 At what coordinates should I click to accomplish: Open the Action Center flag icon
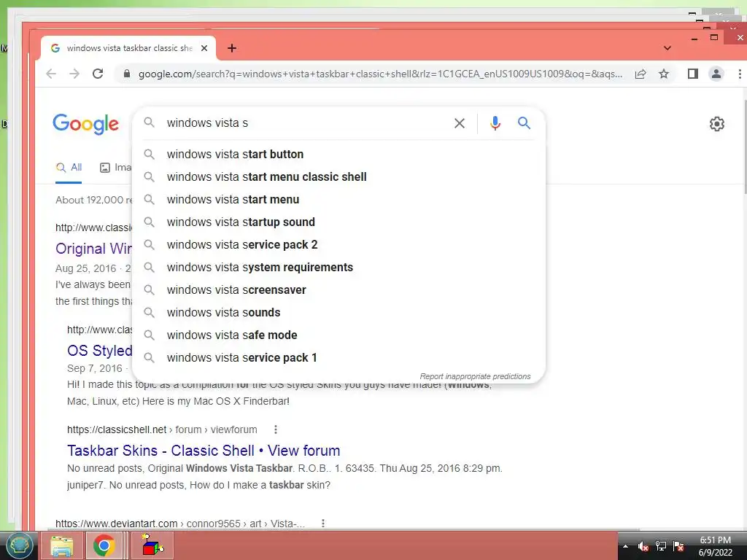click(x=678, y=546)
